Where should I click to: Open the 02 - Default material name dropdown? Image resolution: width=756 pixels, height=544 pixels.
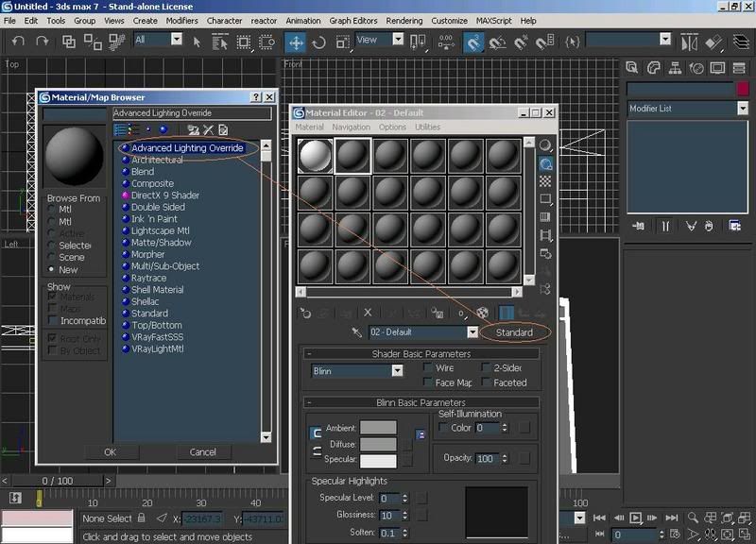472,332
